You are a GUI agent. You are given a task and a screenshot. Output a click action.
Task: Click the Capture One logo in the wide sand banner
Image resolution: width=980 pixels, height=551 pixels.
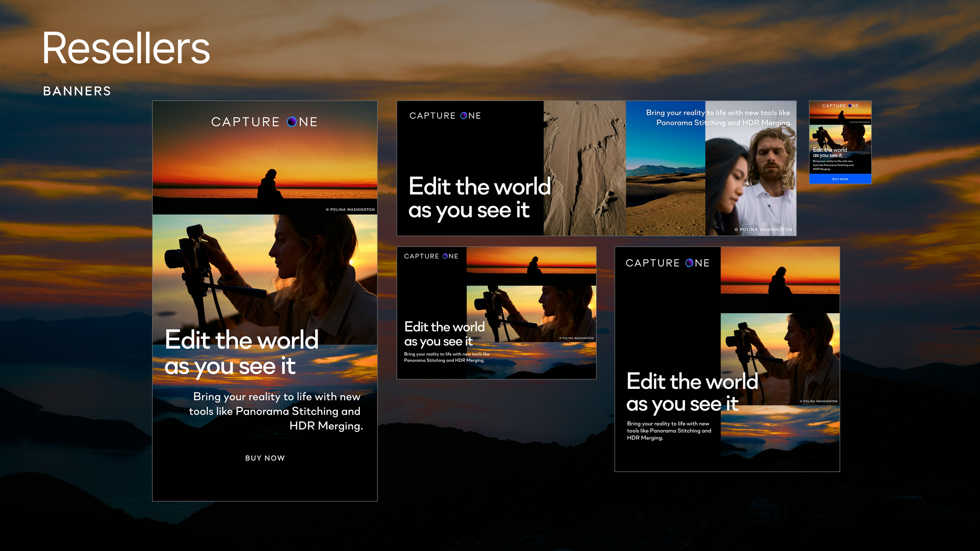(x=445, y=116)
